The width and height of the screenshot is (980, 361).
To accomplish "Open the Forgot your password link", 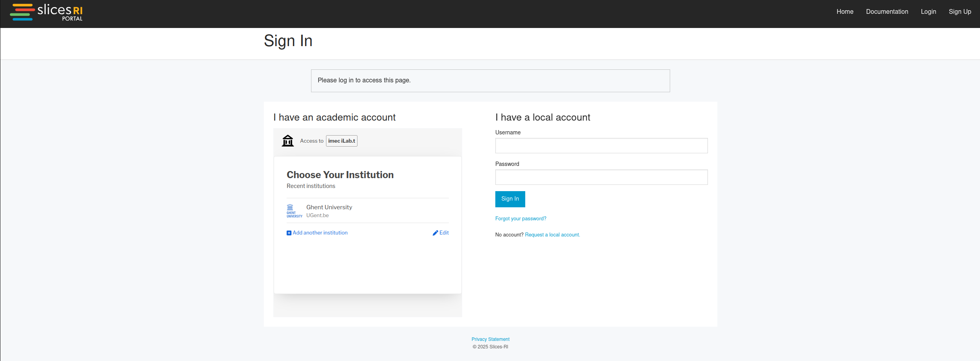I will pos(521,218).
